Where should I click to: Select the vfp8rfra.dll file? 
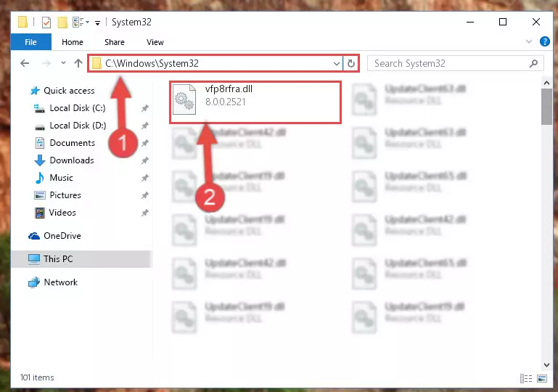[x=255, y=102]
